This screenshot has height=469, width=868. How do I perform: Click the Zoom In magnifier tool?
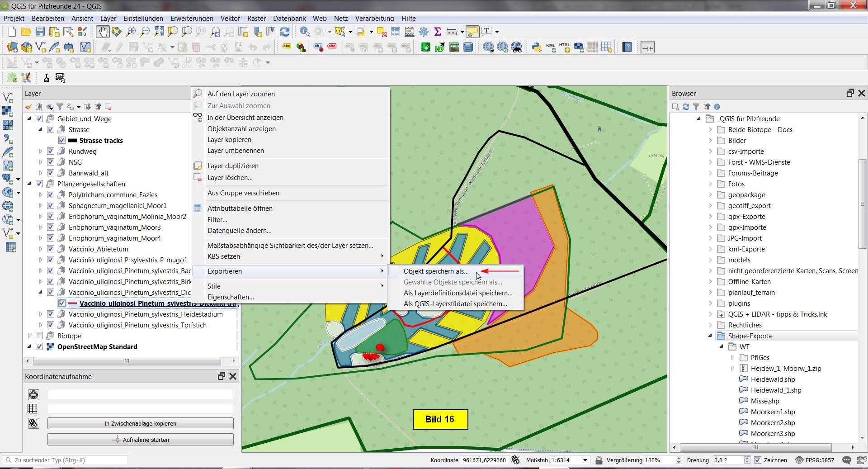(131, 32)
